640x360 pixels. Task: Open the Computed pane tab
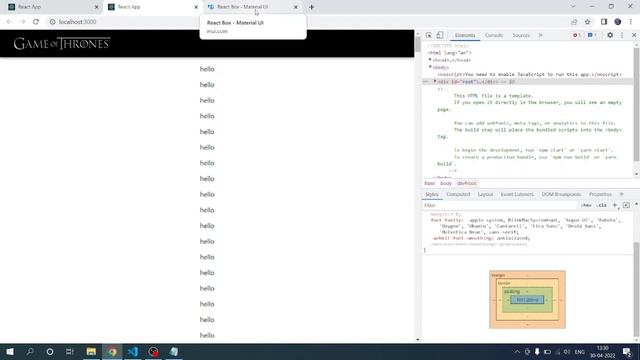(458, 194)
